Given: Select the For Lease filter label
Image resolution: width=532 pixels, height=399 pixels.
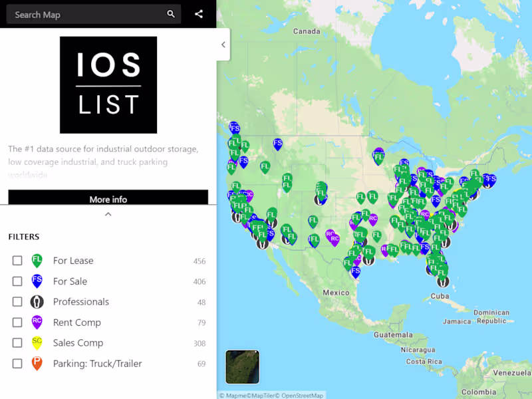Looking at the screenshot, I should [x=73, y=261].
